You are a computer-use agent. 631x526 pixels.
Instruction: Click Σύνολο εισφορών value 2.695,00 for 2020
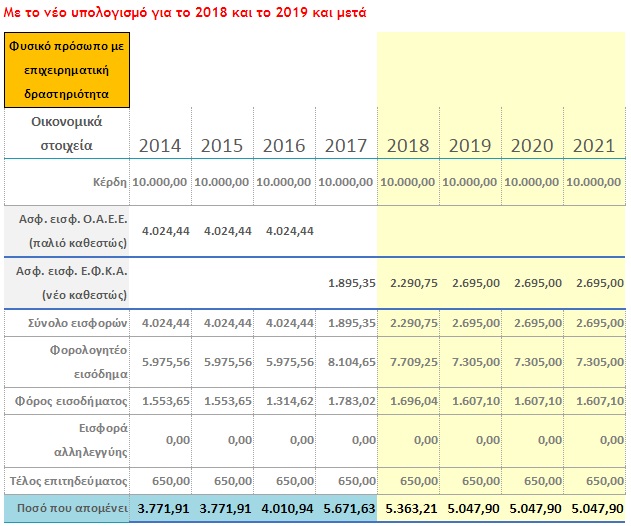[x=538, y=323]
